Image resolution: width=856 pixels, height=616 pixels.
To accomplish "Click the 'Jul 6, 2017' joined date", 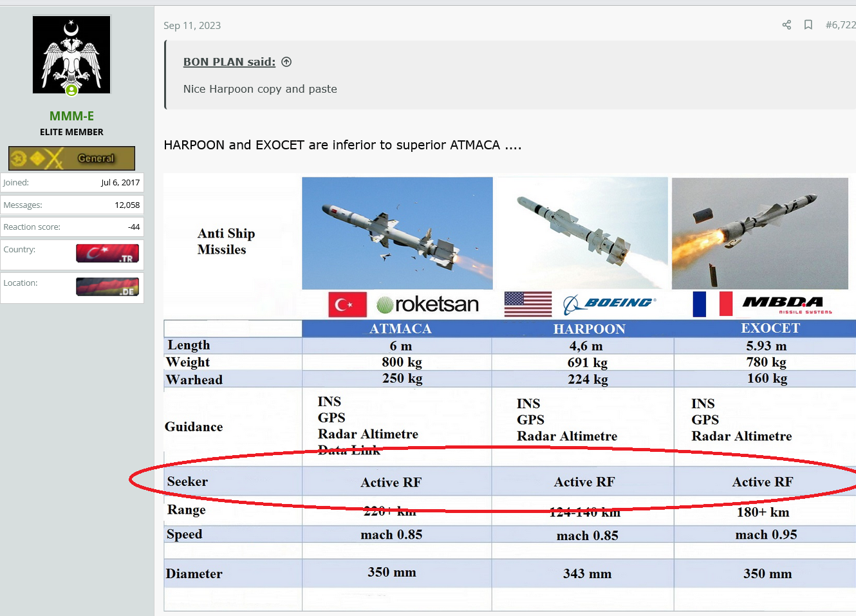I will 120,183.
